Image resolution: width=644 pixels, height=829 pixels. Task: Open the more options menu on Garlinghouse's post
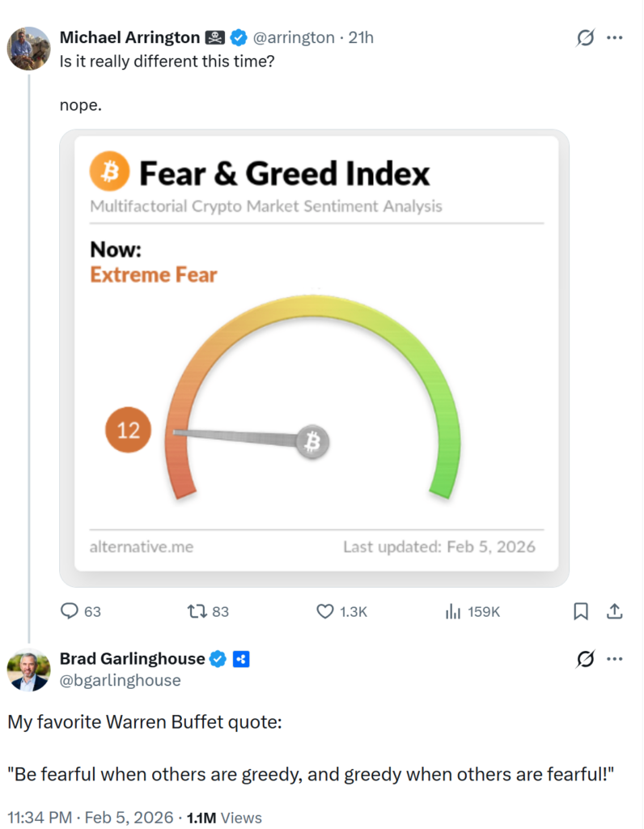615,660
